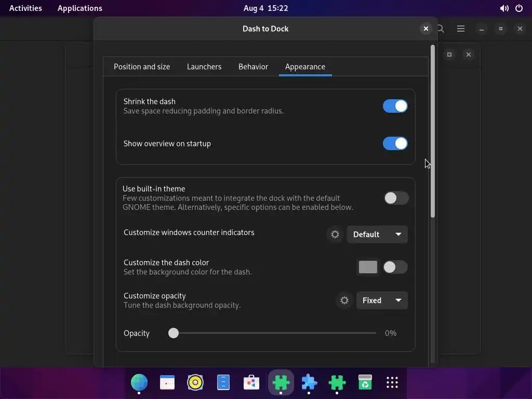Click the highlighted green puzzle Extensions icon
Viewport: 532px width, 399px height.
[x=281, y=382]
